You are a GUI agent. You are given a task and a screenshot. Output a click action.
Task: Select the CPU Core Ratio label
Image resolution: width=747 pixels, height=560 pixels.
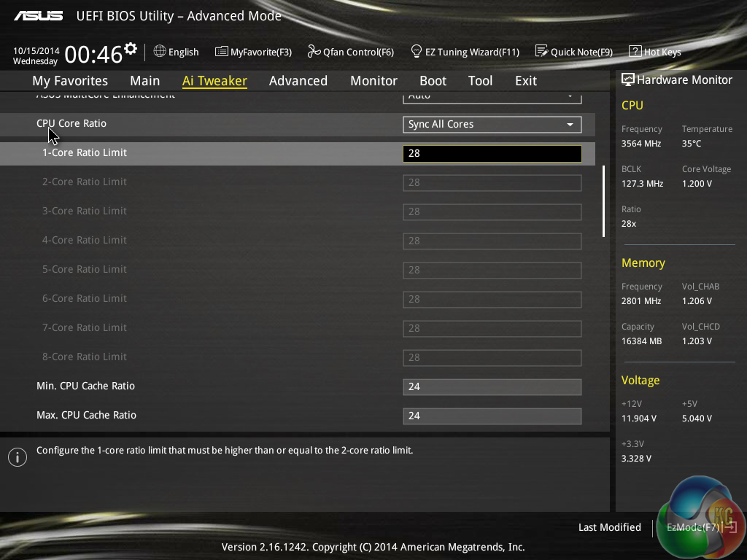click(x=71, y=123)
